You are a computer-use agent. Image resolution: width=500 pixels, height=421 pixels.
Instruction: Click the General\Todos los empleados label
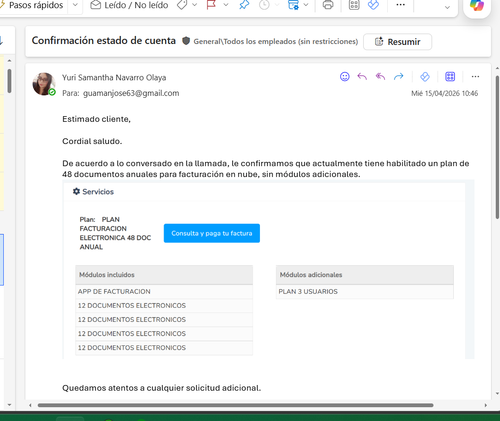coord(276,41)
